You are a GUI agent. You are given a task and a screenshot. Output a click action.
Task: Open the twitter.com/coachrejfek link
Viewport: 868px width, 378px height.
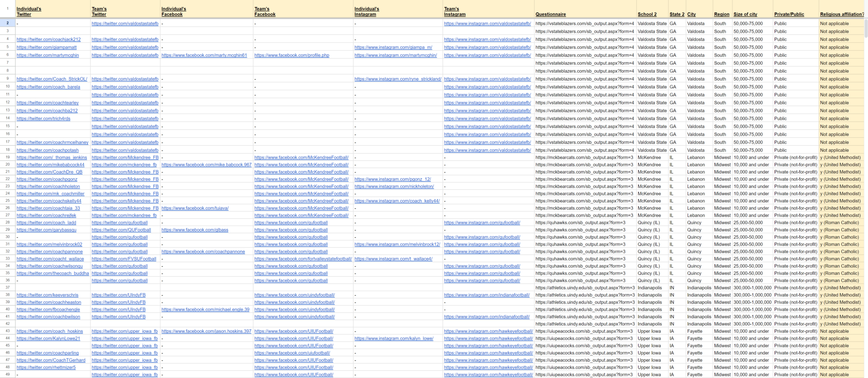click(47, 215)
